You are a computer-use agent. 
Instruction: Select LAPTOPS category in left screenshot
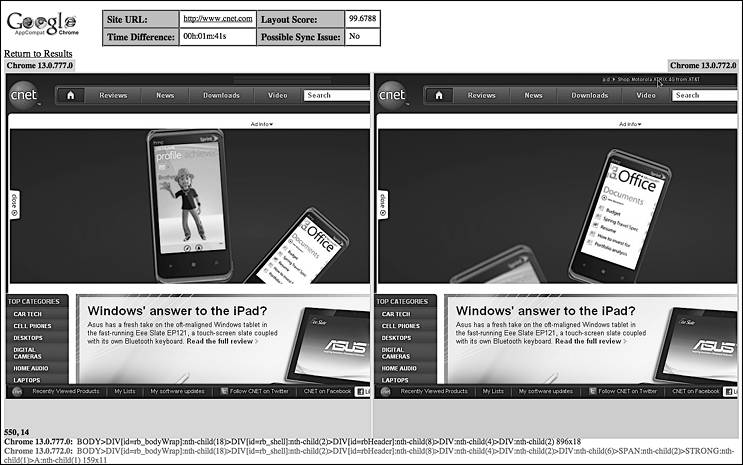[x=27, y=380]
